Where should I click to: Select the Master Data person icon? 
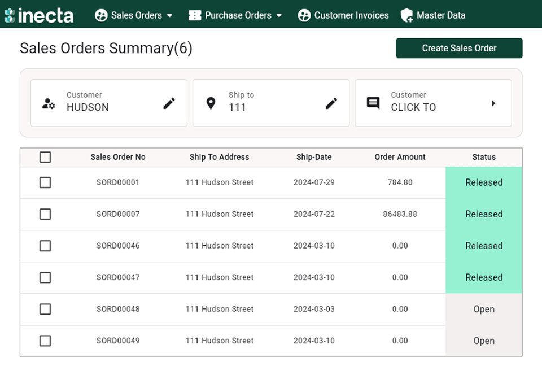408,15
